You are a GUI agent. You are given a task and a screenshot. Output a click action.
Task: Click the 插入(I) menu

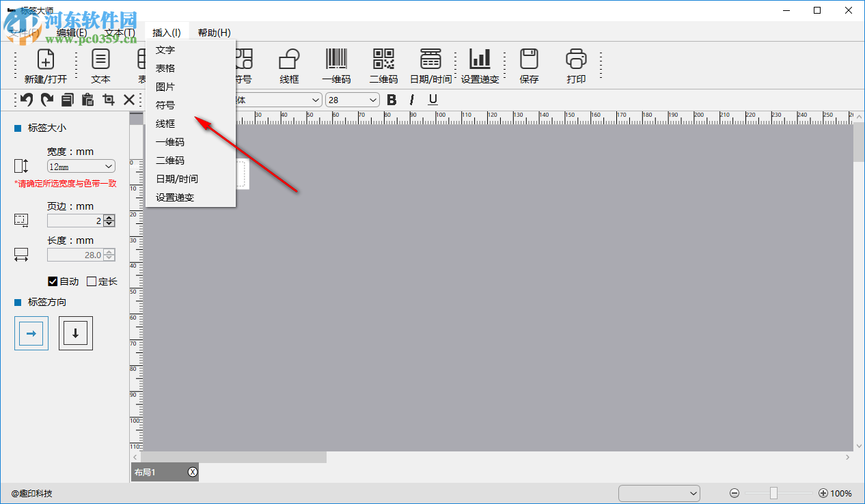[167, 32]
